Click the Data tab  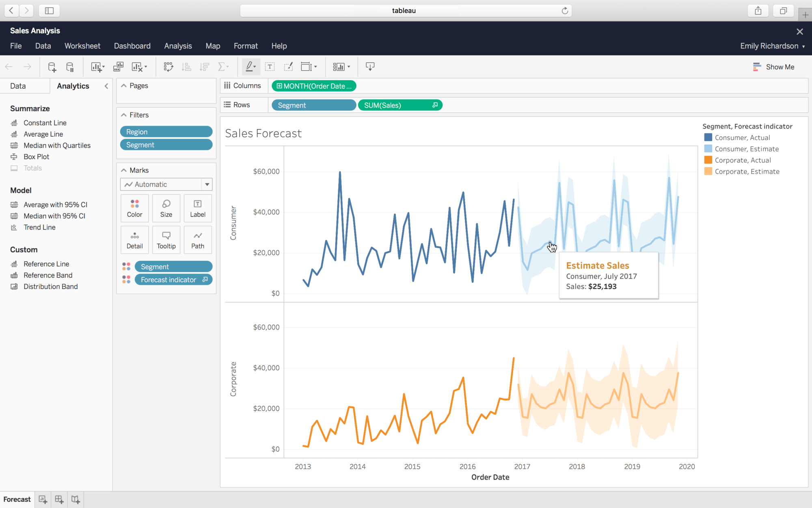click(17, 85)
